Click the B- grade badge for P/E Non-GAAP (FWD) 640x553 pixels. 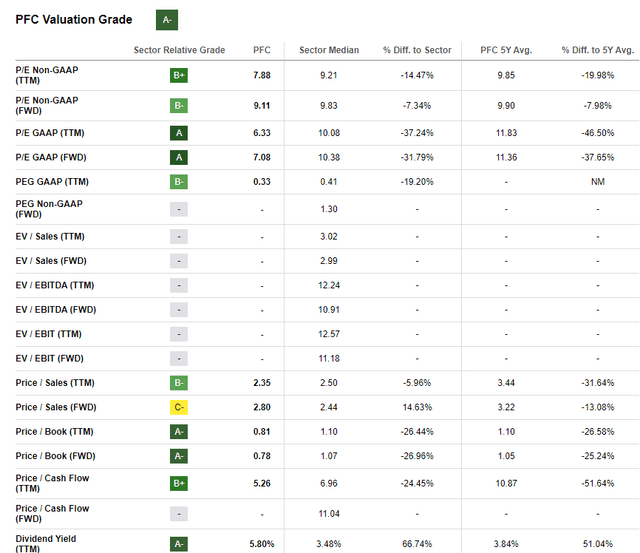tap(179, 105)
